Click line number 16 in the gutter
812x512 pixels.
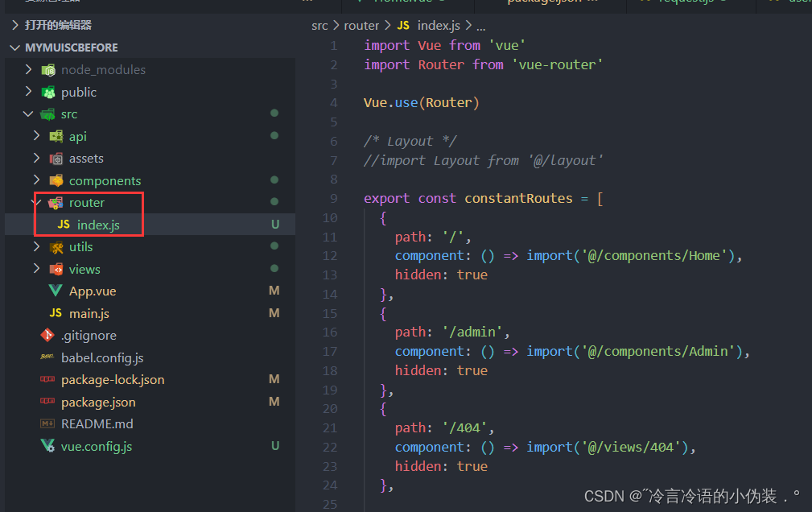coord(330,332)
